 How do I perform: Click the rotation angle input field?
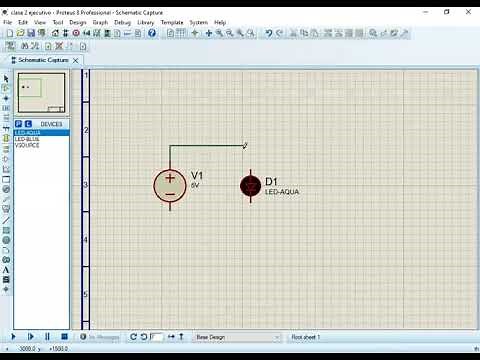(157, 337)
